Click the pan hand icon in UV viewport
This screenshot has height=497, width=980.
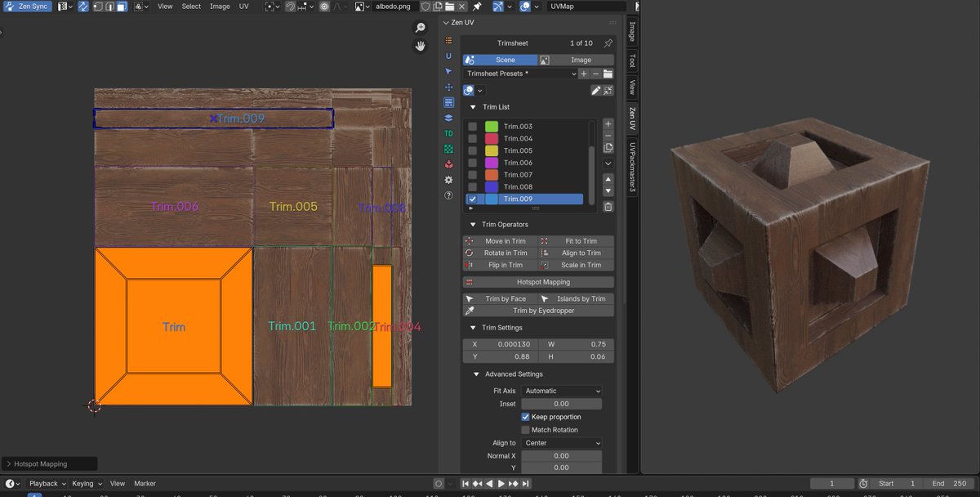(421, 46)
